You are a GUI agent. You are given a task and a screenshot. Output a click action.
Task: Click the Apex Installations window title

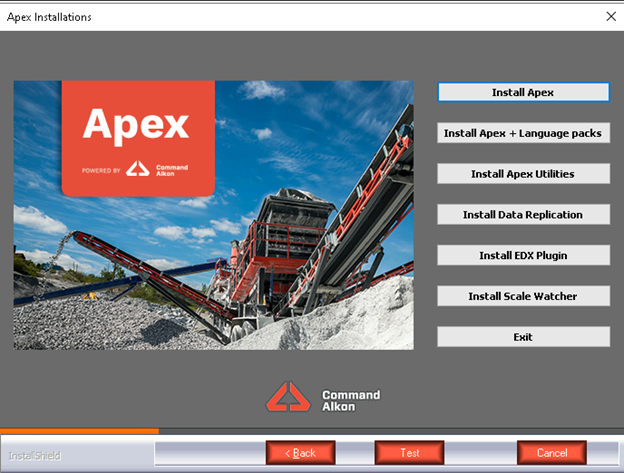(x=49, y=17)
